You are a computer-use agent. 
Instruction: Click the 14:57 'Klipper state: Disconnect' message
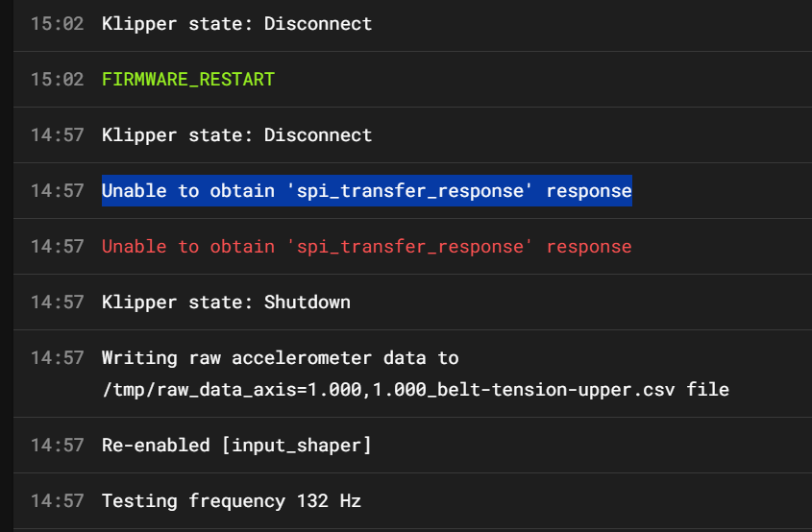236,134
